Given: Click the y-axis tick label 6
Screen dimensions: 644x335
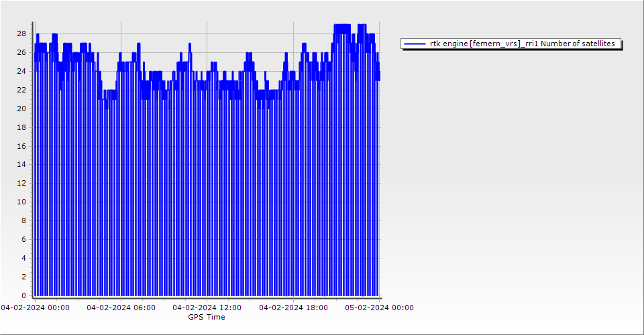Looking at the screenshot, I should pos(23,239).
